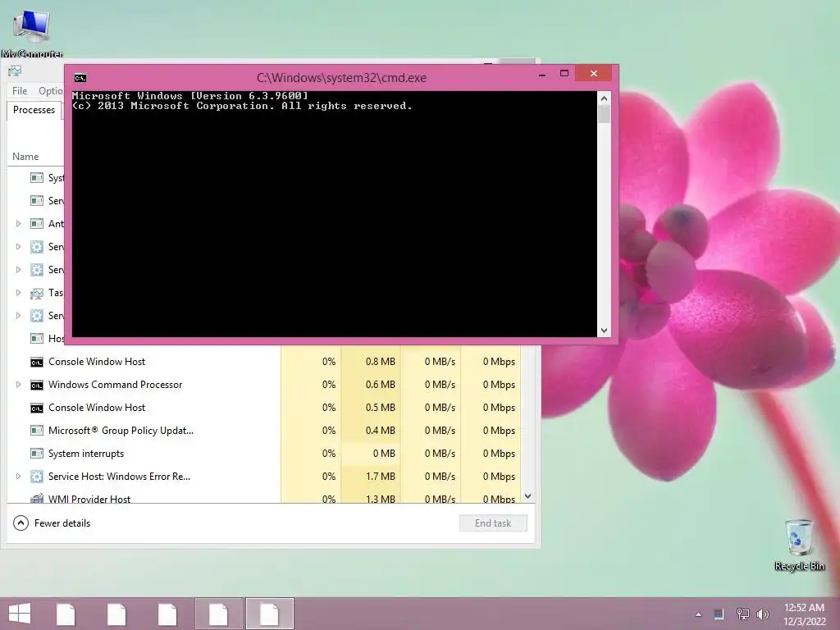This screenshot has width=840, height=630.
Task: Click the cmd window scrollbar up arrow
Action: [x=604, y=98]
